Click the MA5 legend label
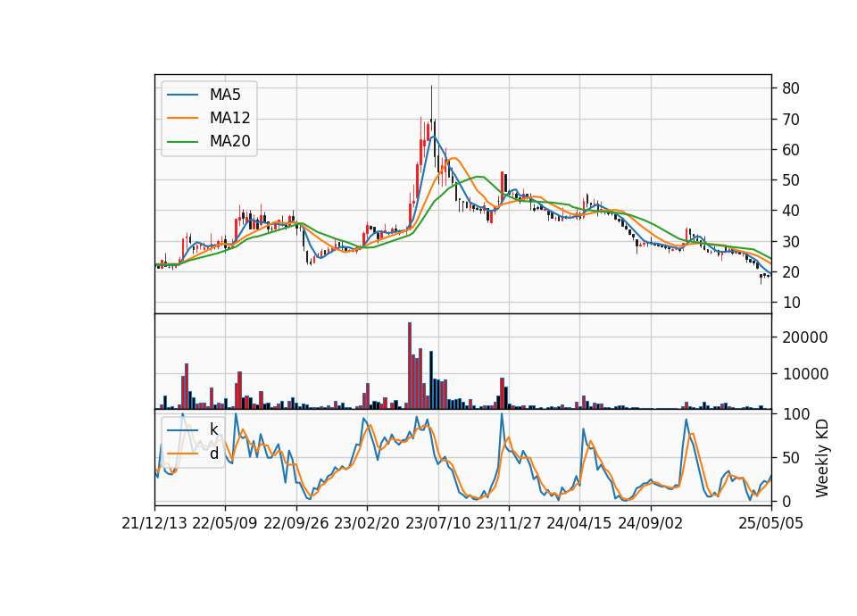857x616 pixels. click(225, 95)
